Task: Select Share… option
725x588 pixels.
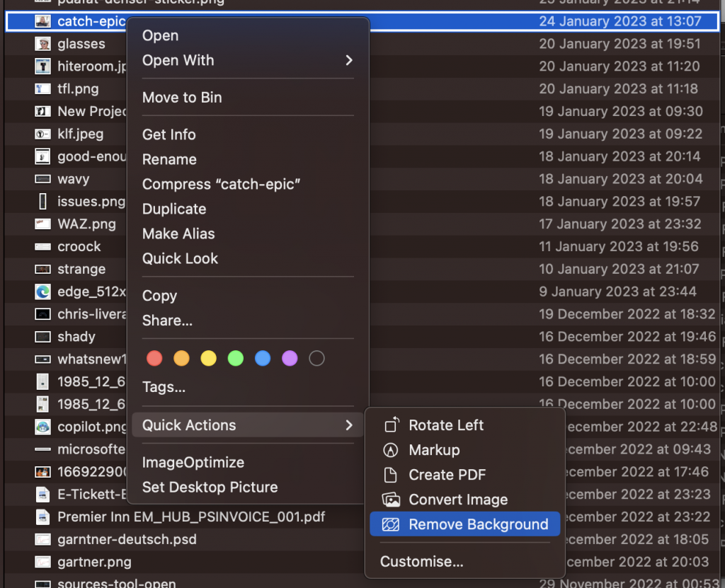Action: click(x=167, y=321)
